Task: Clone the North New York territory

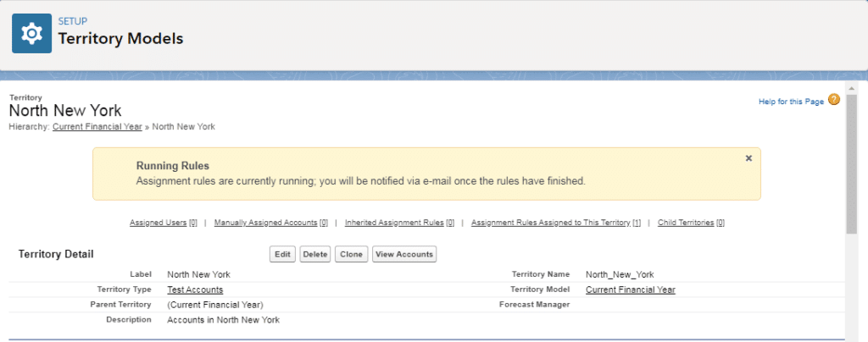Action: (350, 254)
